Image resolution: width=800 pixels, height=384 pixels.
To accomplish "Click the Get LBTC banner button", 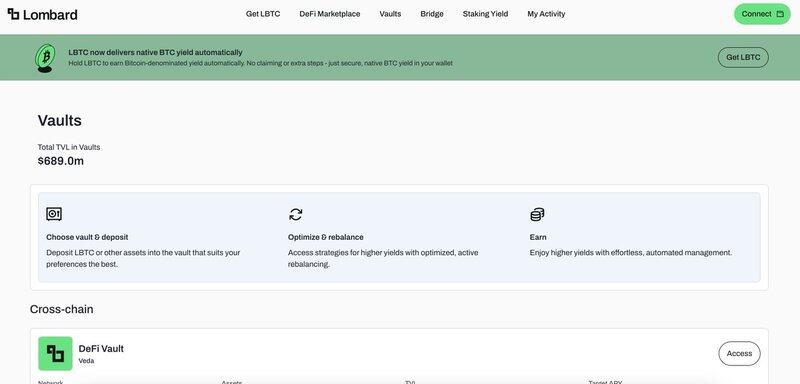I will (743, 57).
